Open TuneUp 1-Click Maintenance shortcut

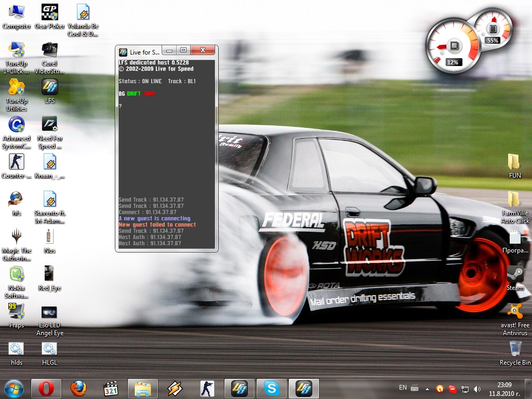[16, 57]
